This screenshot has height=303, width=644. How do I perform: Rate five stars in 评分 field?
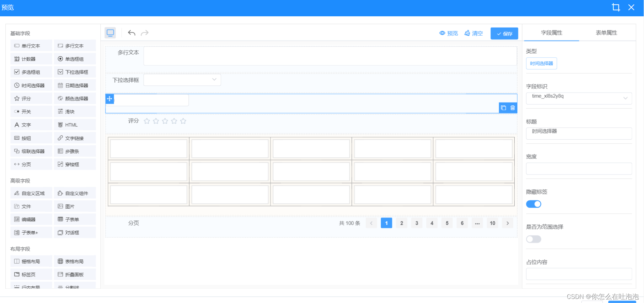[183, 121]
